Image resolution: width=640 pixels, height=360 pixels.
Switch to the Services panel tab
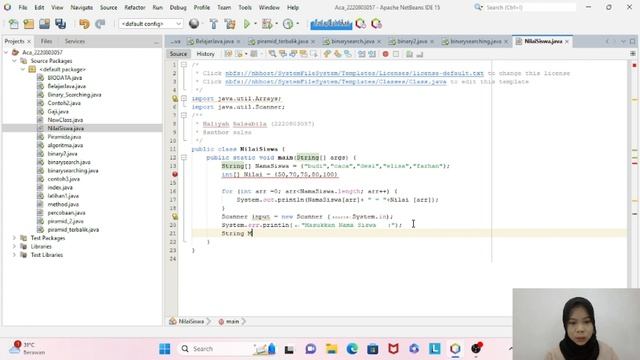pyautogui.click(x=75, y=41)
